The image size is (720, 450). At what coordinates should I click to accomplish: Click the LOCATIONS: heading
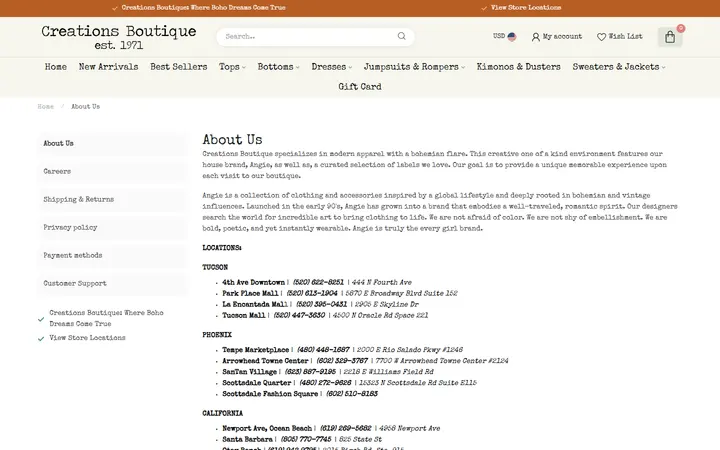pos(222,248)
